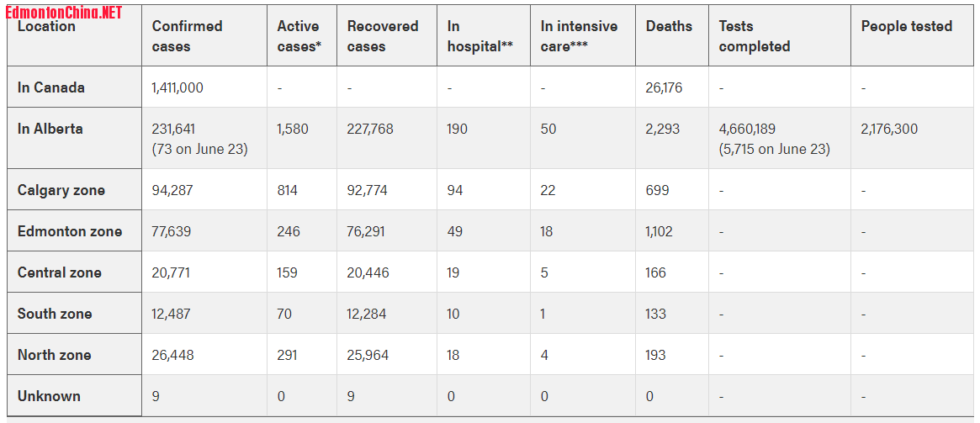Select the In Alberta row label
This screenshot has width=980, height=423.
(x=50, y=129)
